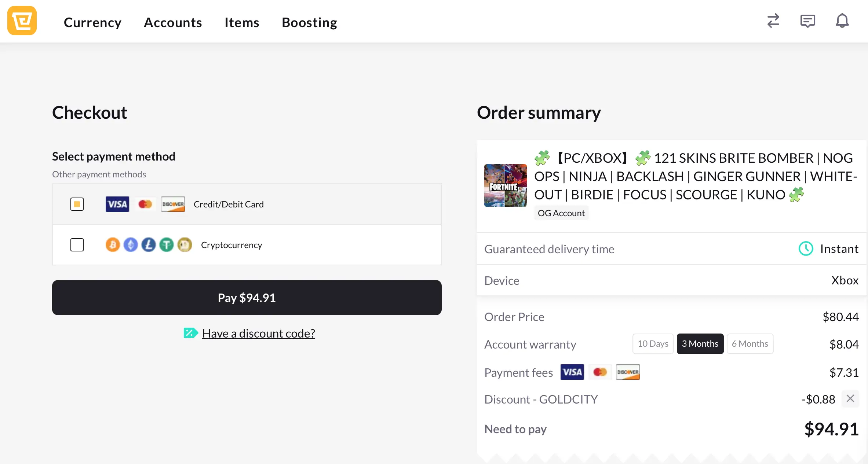The width and height of the screenshot is (868, 464).
Task: Switch warranty to 6 Months
Action: pos(750,343)
